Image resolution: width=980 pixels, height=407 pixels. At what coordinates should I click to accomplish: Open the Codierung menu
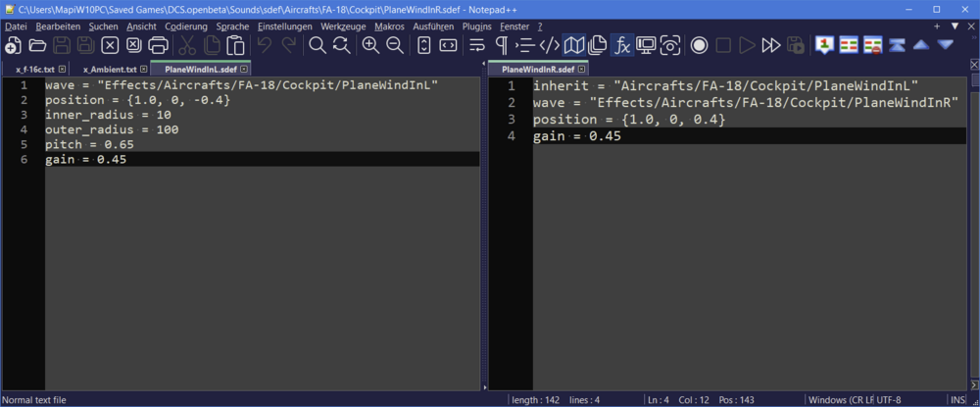tap(186, 26)
